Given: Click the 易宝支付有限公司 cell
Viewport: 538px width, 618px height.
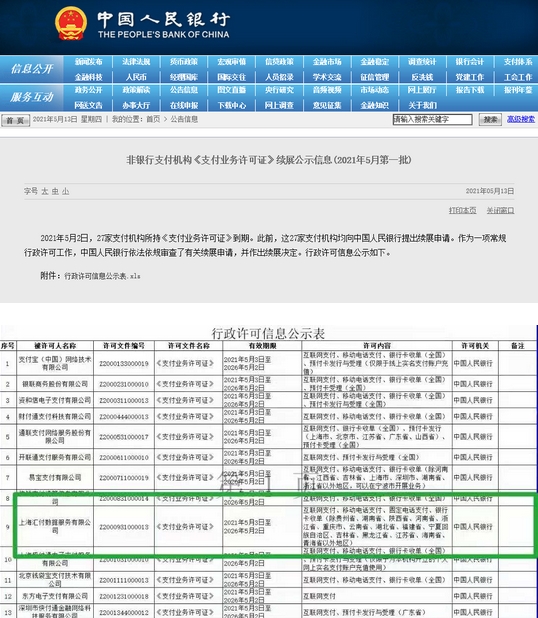Looking at the screenshot, I should [55, 477].
